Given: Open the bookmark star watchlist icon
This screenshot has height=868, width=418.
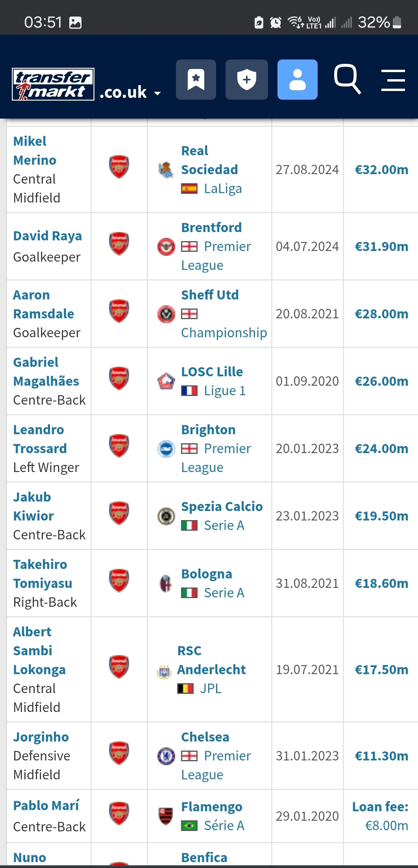Looking at the screenshot, I should click(x=196, y=80).
